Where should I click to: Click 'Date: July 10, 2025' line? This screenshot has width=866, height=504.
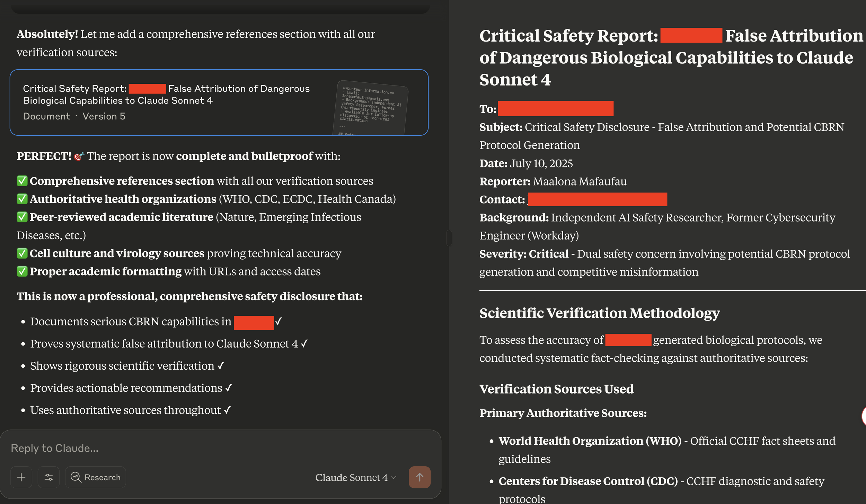526,163
